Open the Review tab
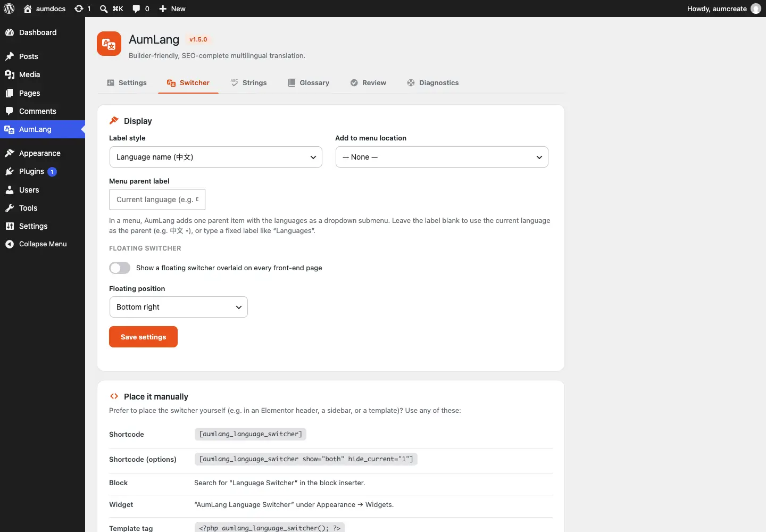 click(x=368, y=83)
